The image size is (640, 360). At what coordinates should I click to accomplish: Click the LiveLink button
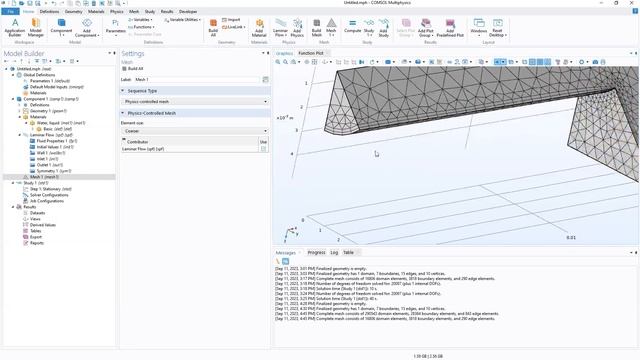pos(233,27)
